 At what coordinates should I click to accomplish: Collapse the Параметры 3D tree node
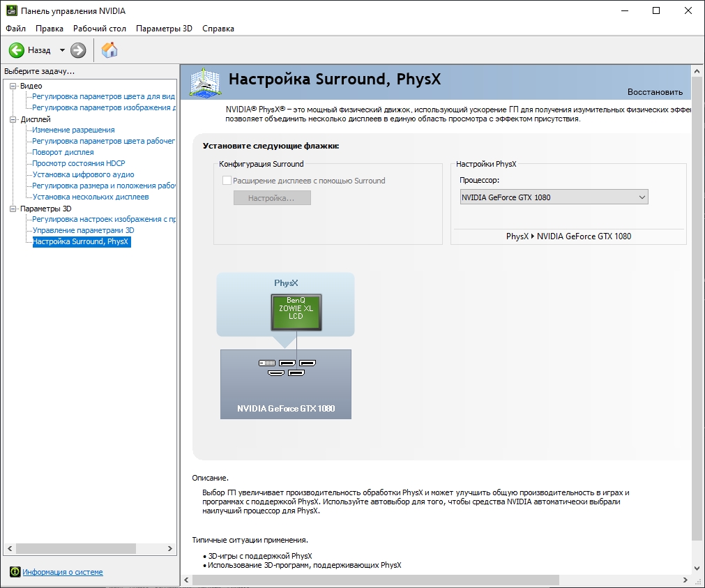click(13, 209)
